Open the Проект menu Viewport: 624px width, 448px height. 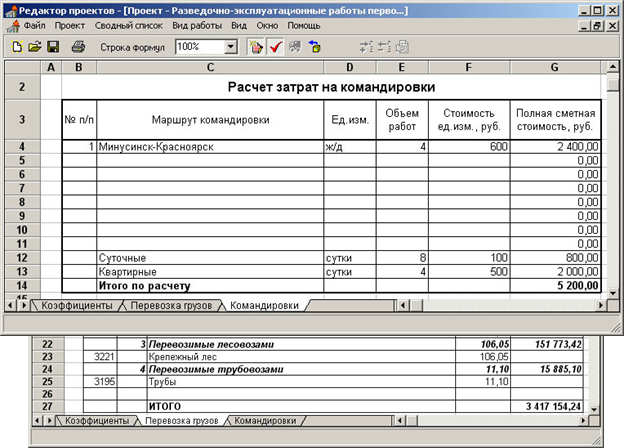(70, 25)
